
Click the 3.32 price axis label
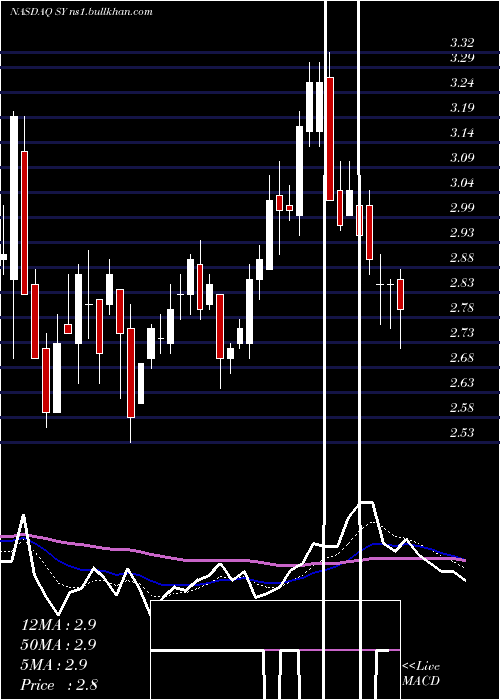462,43
